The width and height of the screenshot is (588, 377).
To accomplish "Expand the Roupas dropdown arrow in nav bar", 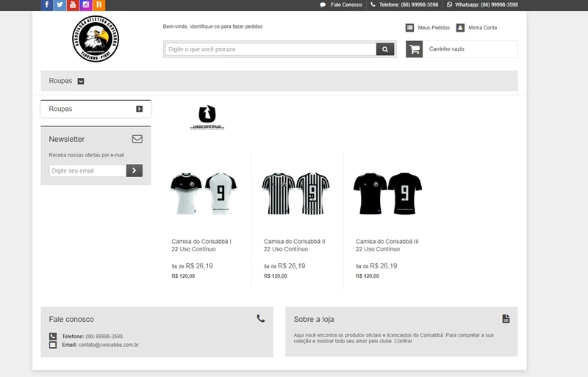I will click(81, 81).
